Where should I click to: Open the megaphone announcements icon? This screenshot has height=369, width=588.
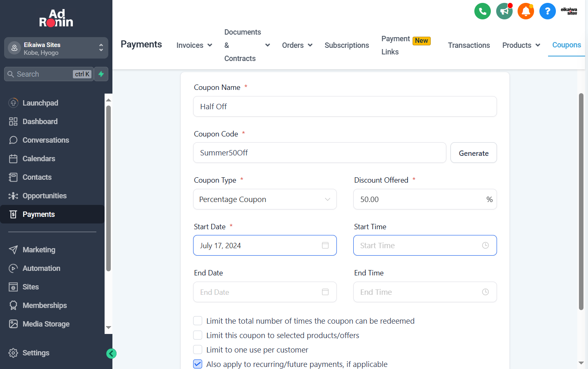click(x=504, y=11)
